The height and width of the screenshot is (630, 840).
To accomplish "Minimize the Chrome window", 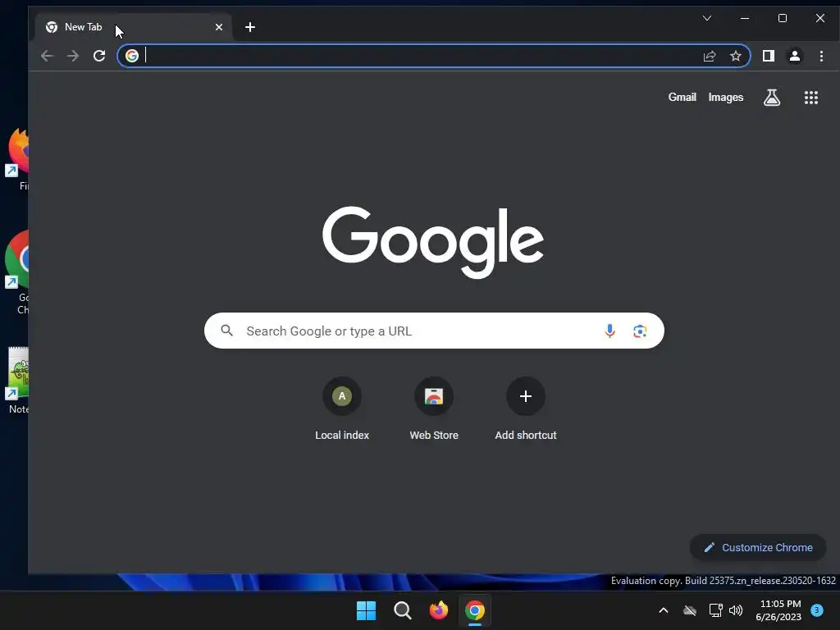I will coord(745,18).
